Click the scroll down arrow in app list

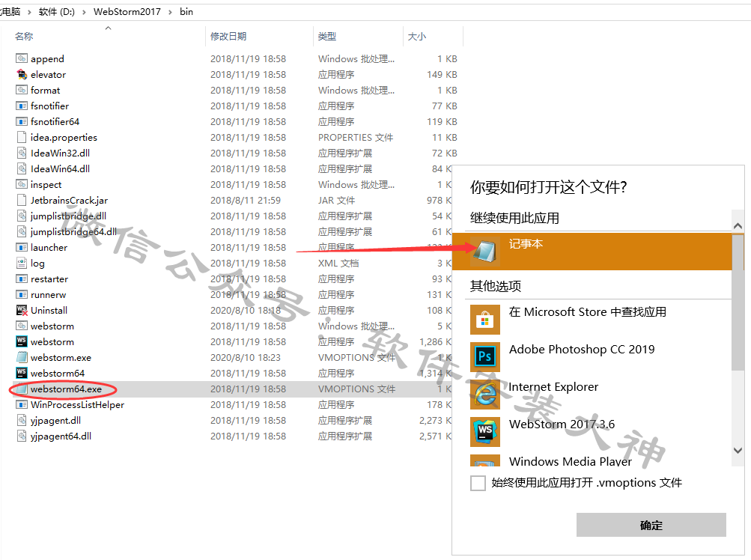tap(738, 451)
